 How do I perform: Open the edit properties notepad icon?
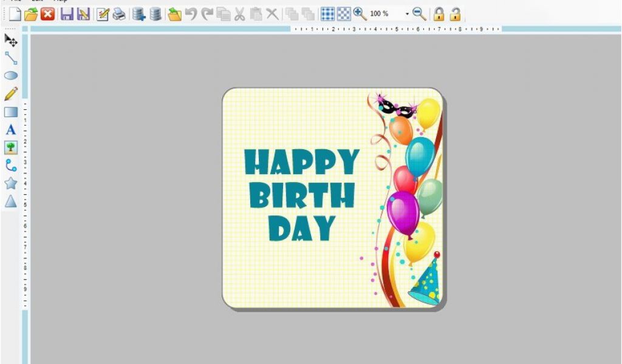[103, 15]
